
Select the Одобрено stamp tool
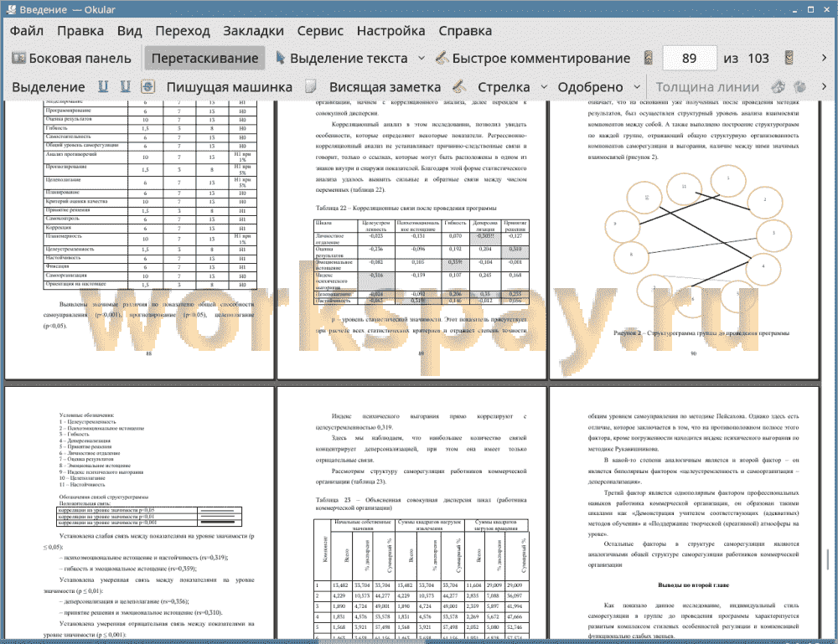tap(591, 87)
